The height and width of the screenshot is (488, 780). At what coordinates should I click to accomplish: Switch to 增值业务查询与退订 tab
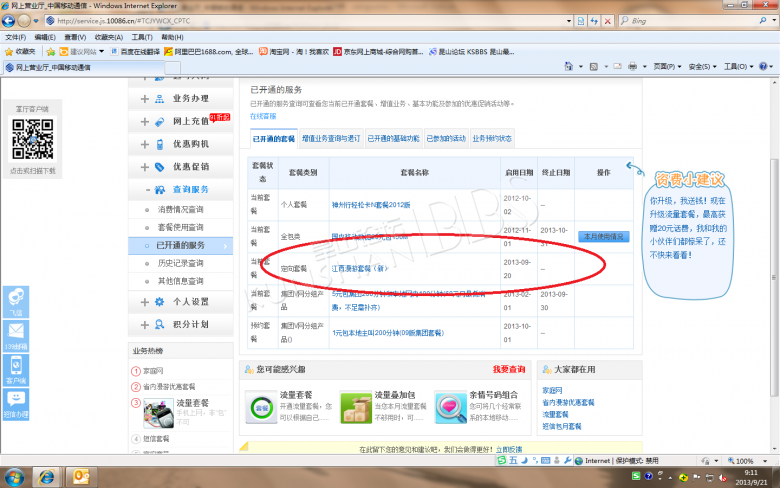click(332, 139)
